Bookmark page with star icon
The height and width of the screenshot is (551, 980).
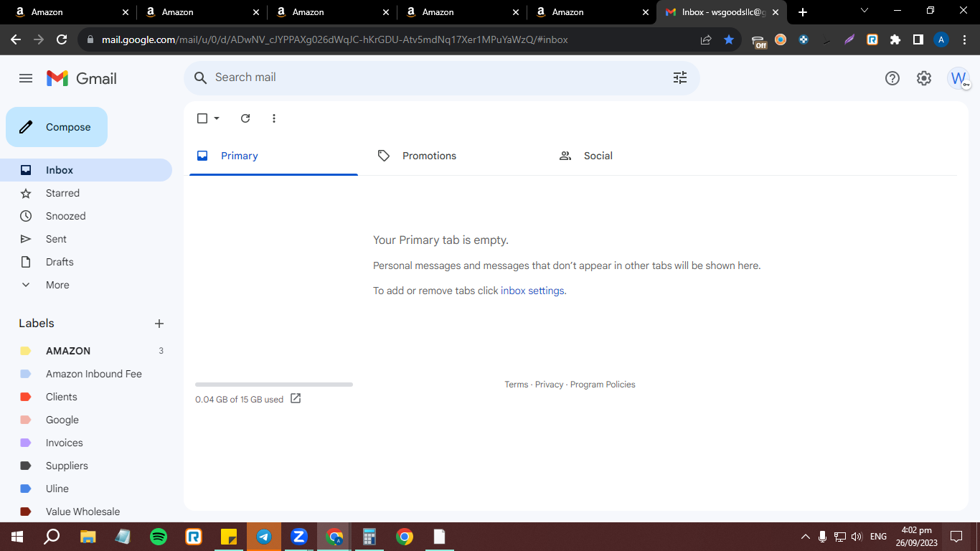(729, 39)
